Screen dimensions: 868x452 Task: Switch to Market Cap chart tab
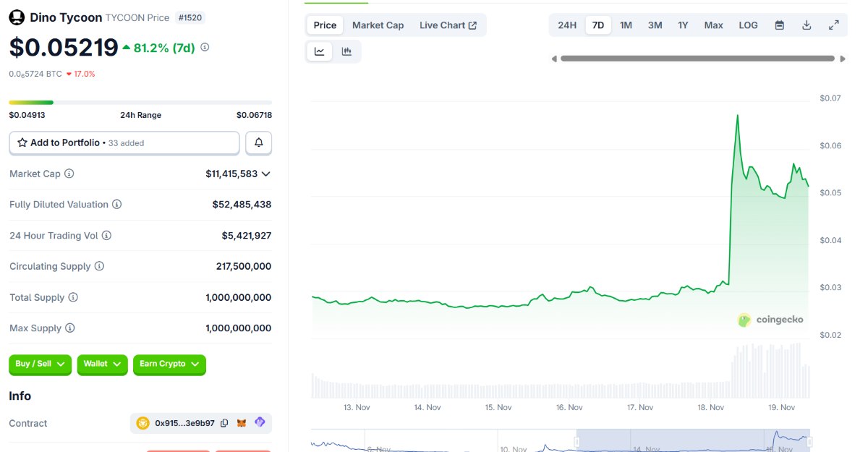(x=378, y=25)
